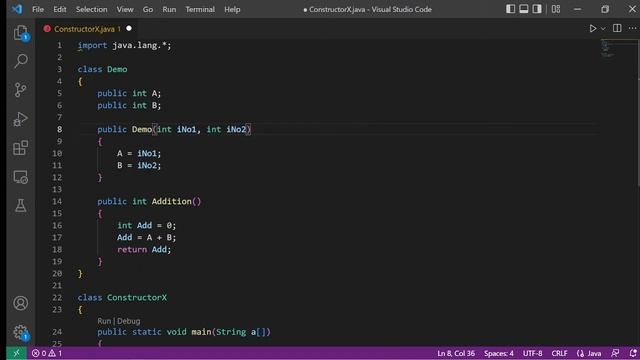Click 'public int A;' field line
The width and height of the screenshot is (640, 360).
(x=129, y=93)
